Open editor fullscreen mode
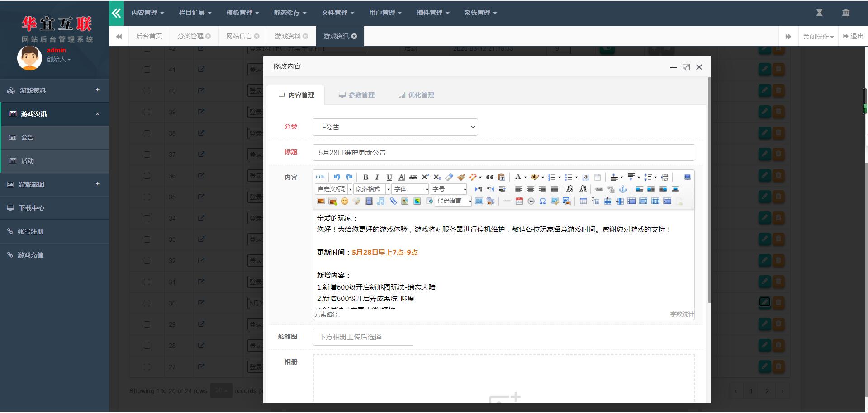 pyautogui.click(x=687, y=177)
